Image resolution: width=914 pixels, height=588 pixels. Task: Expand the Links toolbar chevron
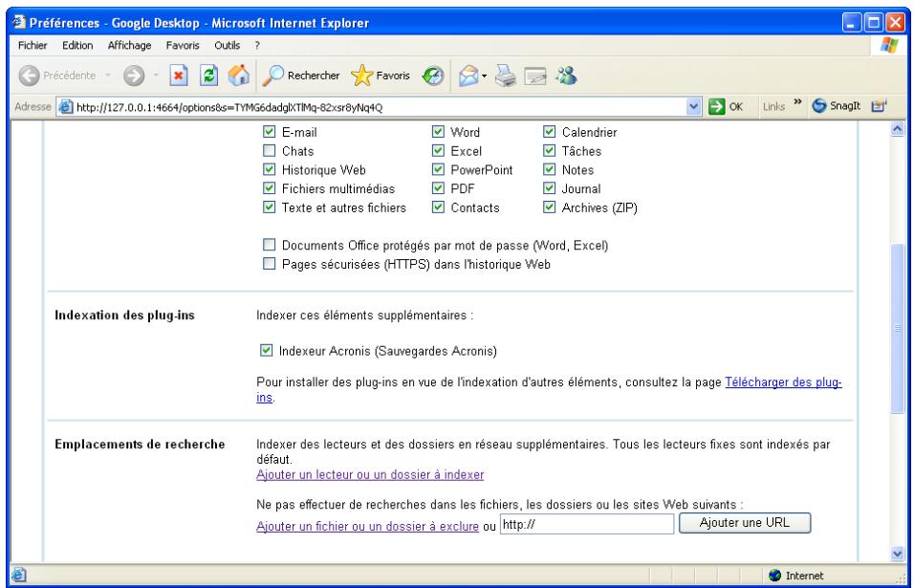tap(797, 102)
